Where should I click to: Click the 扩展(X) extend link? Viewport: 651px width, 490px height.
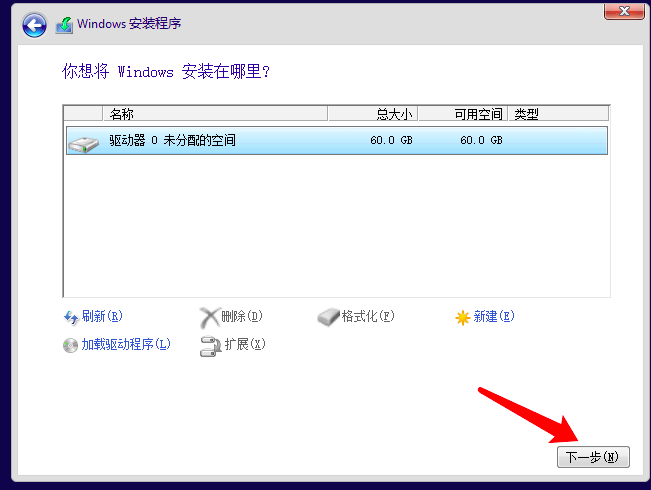point(245,344)
